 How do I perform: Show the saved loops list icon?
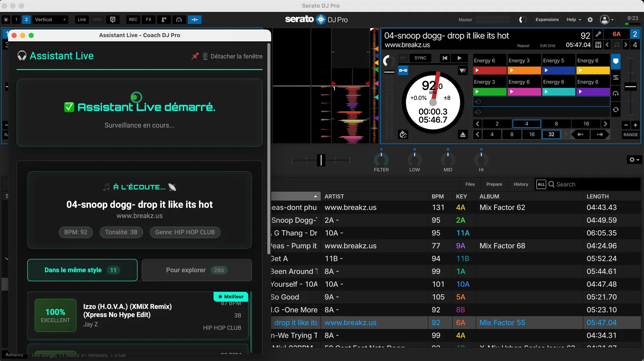point(615,77)
